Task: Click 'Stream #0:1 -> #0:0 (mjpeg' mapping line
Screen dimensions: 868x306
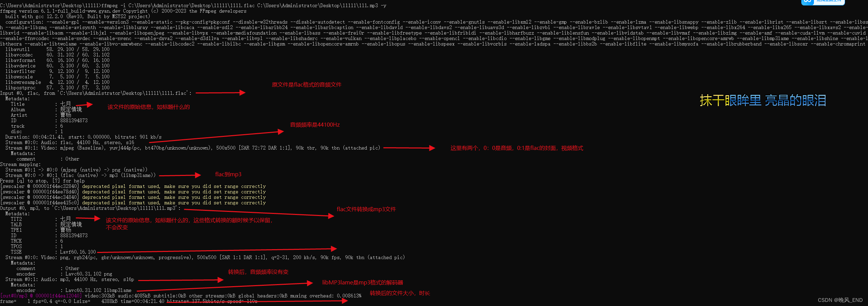Action: [76, 170]
